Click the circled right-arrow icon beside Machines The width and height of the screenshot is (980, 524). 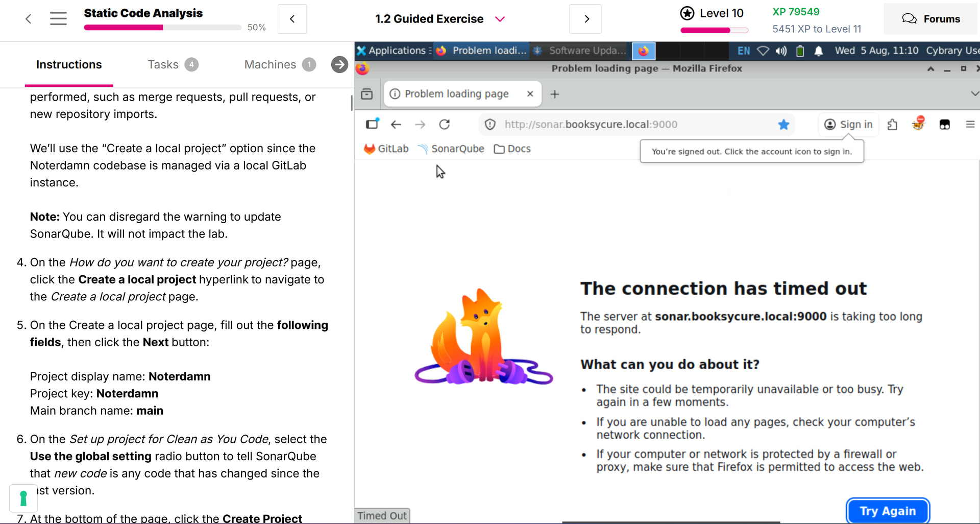339,65
